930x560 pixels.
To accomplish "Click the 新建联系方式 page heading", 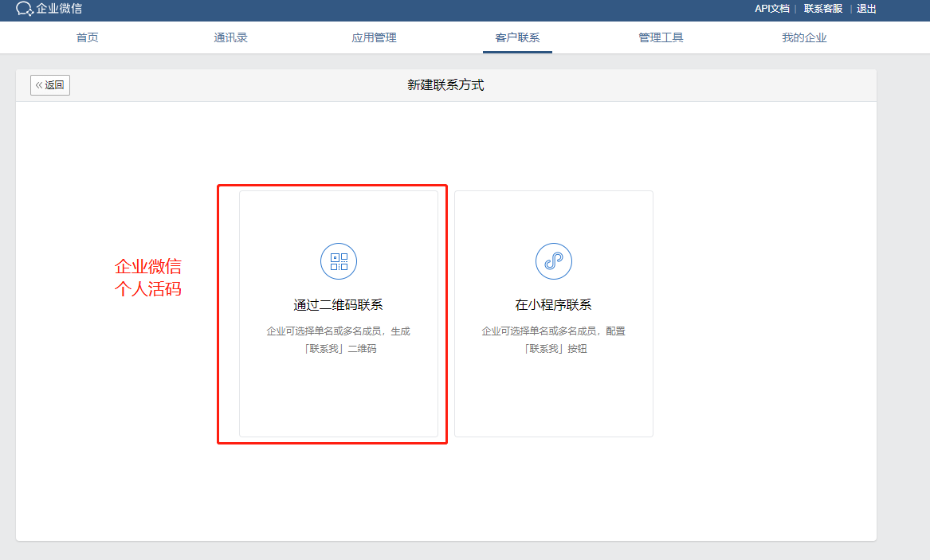I will (x=445, y=84).
